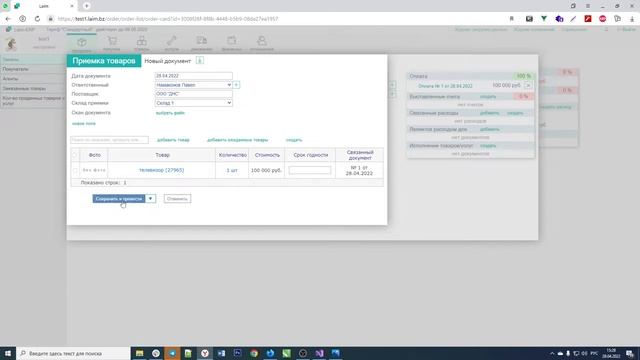Select Покупатели in the left sidebar
This screenshot has height=360, width=640.
[33, 69]
